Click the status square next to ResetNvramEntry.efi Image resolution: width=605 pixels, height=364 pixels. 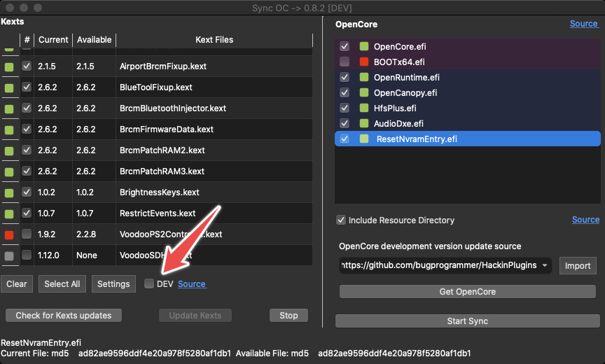364,139
